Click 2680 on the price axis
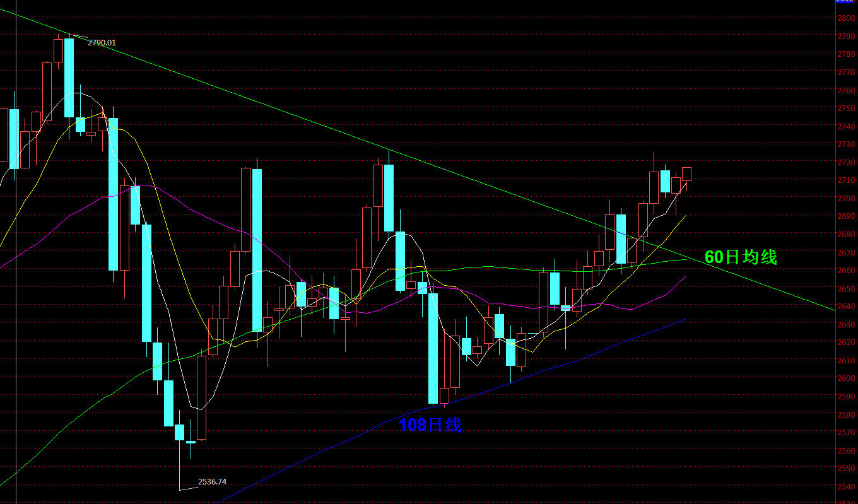858x504 pixels. (846, 234)
